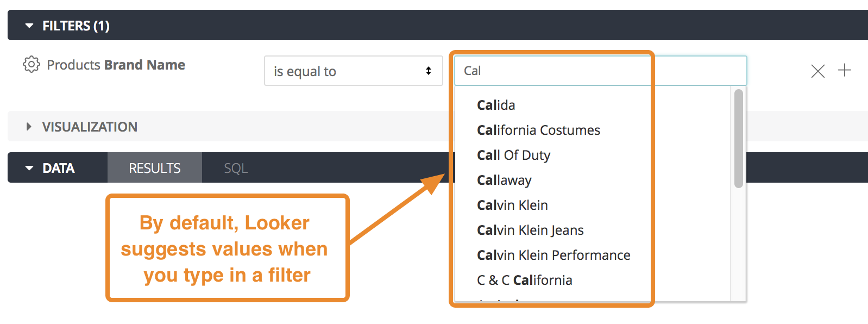This screenshot has height=324, width=868.
Task: Click the arrow icon left of FILTERS header
Action: tap(29, 24)
